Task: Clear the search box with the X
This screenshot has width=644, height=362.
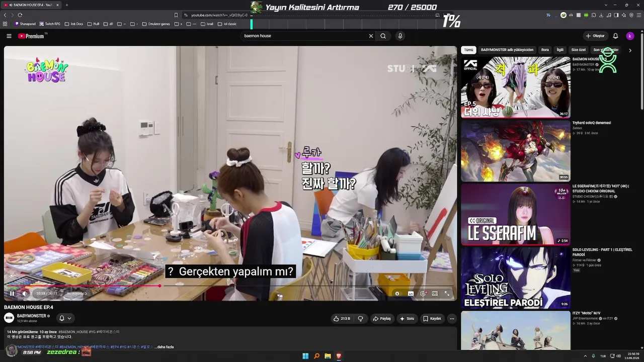Action: point(371,36)
